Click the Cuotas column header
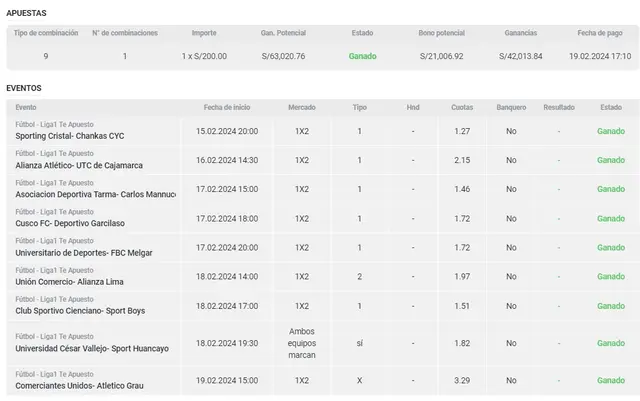This screenshot has height=401, width=640. coord(462,107)
